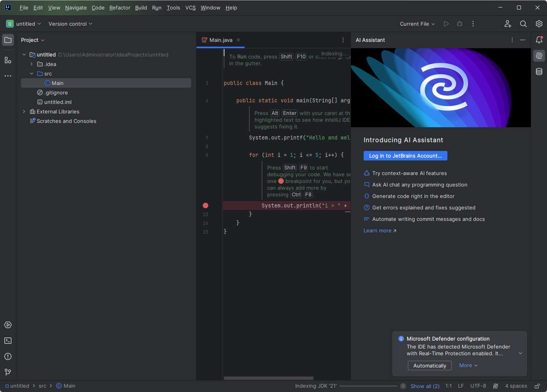Open the Notifications bell icon

(539, 40)
